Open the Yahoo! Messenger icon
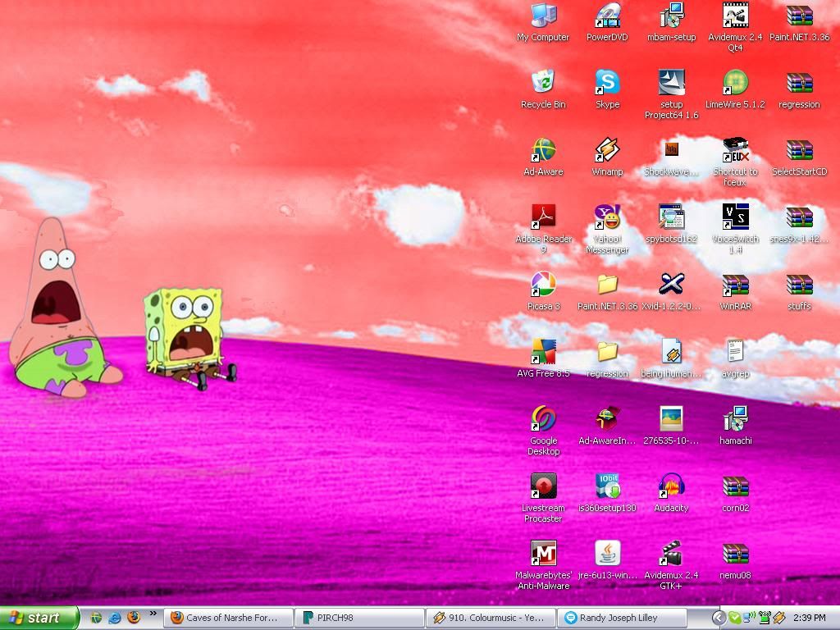This screenshot has width=840, height=630. point(607,217)
